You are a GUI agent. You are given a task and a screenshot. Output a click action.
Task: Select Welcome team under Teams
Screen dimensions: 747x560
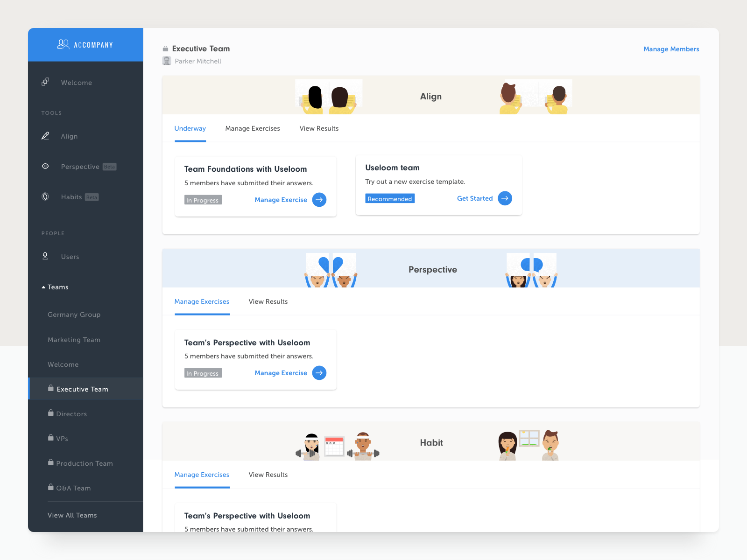[63, 364]
